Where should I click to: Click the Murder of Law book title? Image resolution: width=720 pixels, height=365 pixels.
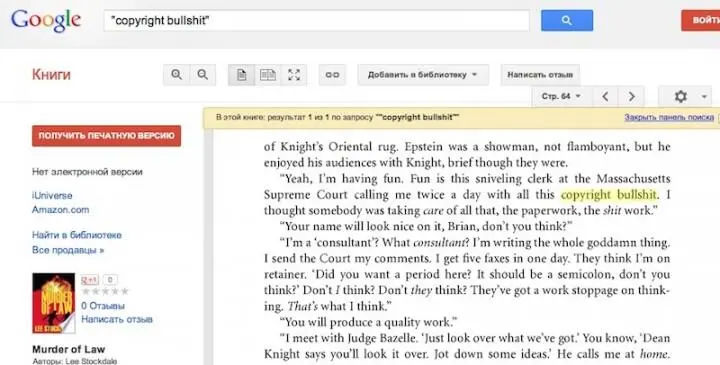(68, 349)
